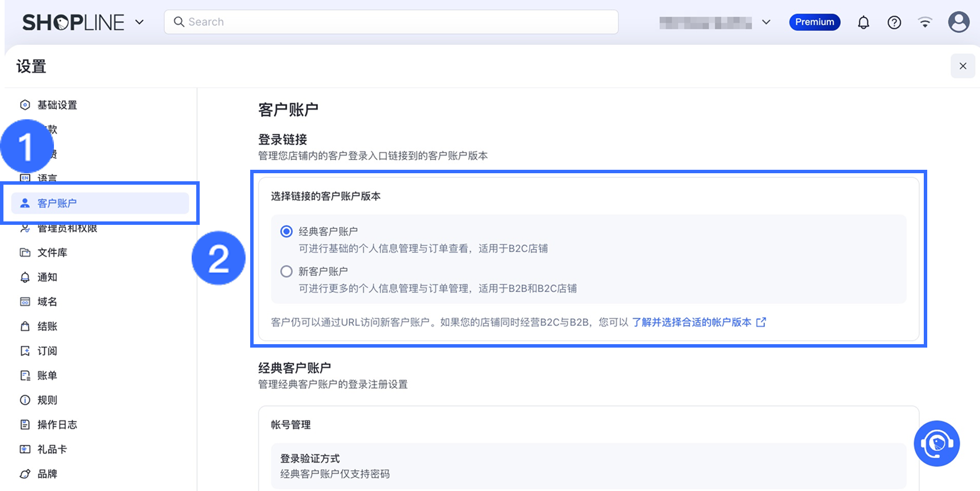Click the notification bell icon
Image resolution: width=980 pixels, height=491 pixels.
coord(863,22)
